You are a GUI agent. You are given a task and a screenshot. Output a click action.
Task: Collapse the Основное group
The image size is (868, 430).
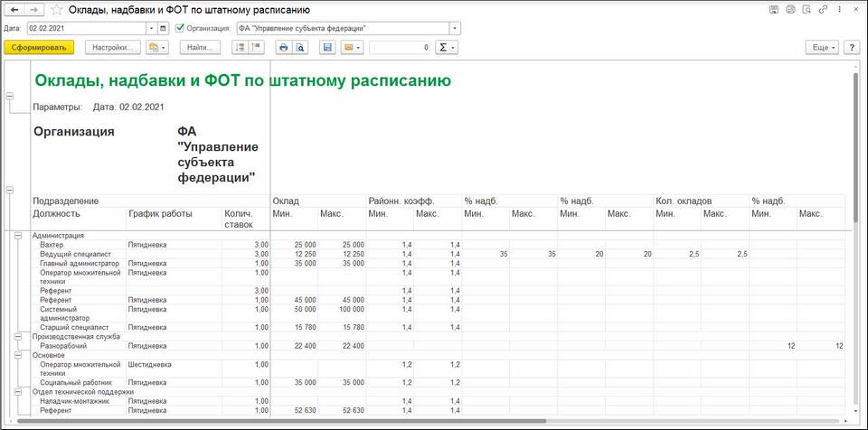(x=18, y=355)
